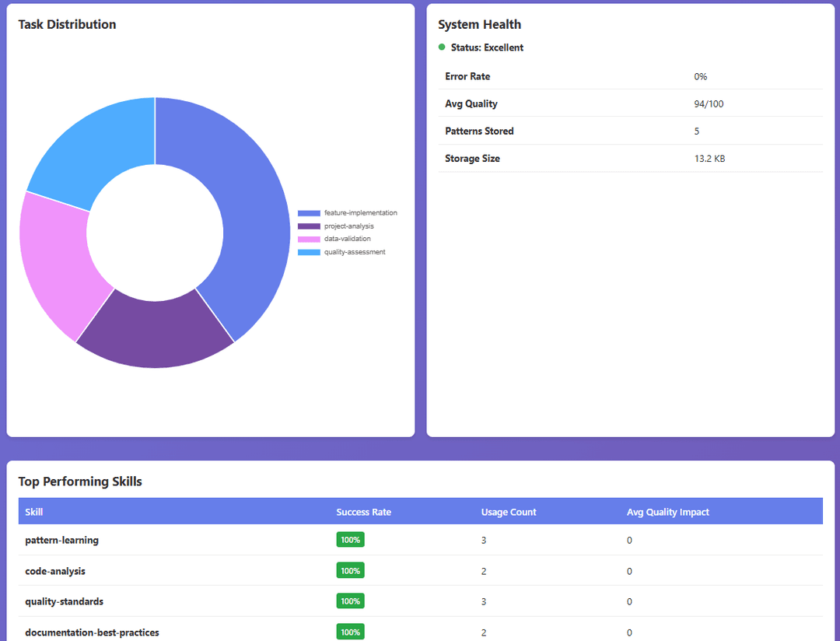Select the pattern-learning skill row
The width and height of the screenshot is (840, 641).
click(421, 540)
